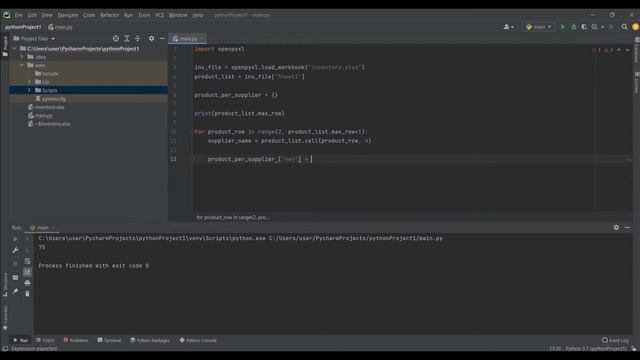Viewport: 640px width, 360px height.
Task: Open the Navigate menu
Action: [68, 15]
